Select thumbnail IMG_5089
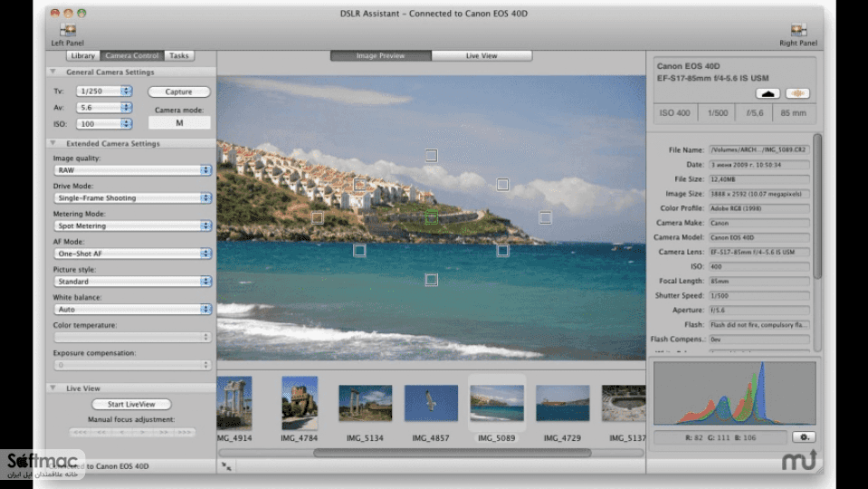 pyautogui.click(x=497, y=403)
